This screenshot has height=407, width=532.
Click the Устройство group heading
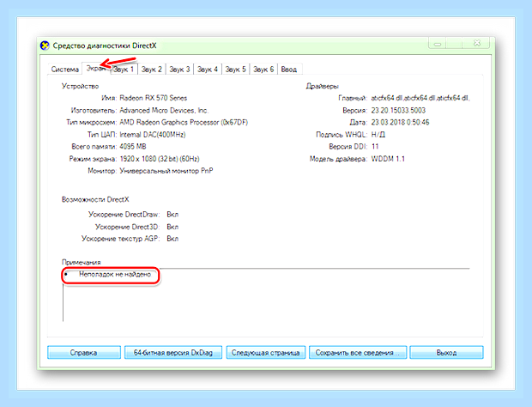point(80,86)
